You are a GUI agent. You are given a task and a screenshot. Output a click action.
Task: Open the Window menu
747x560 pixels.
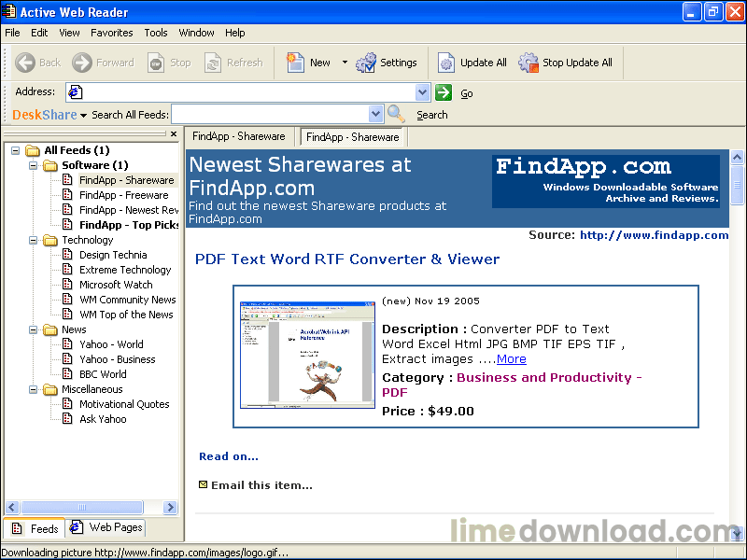point(196,33)
